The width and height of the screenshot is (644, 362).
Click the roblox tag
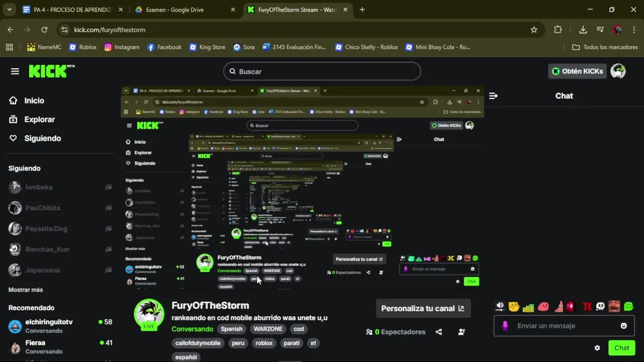264,343
